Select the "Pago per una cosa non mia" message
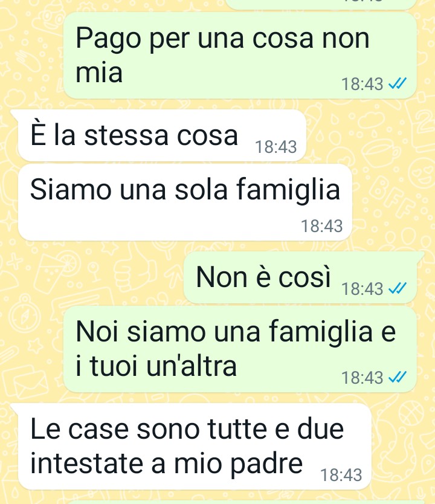 coord(240,56)
